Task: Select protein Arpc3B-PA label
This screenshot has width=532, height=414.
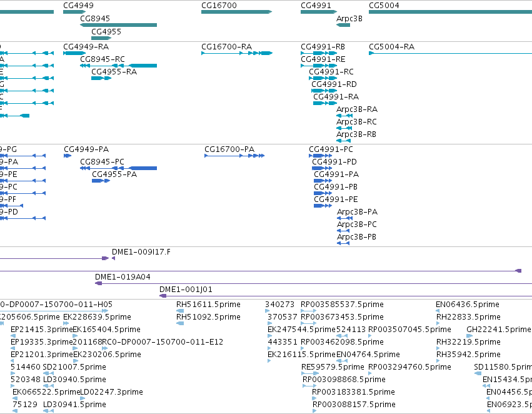Action: point(357,212)
